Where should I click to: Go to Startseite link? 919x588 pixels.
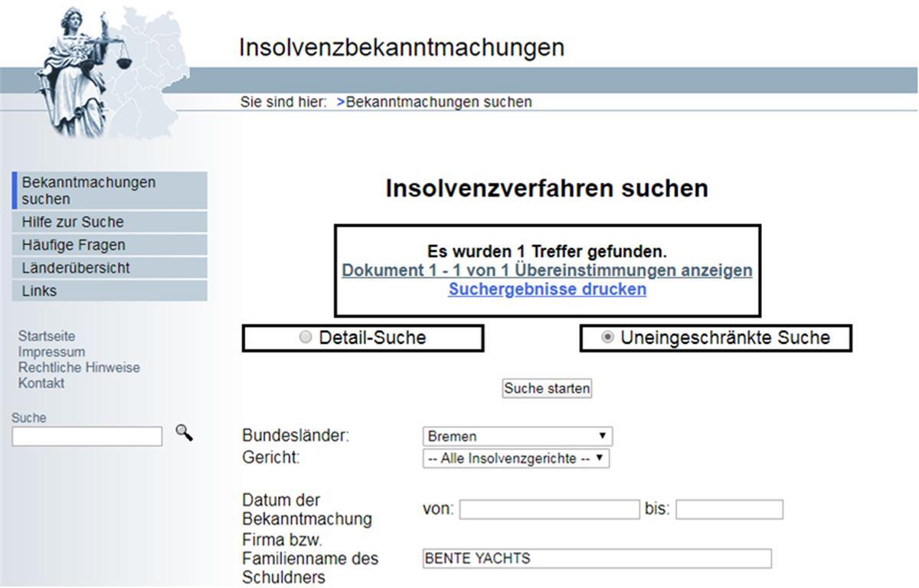47,336
